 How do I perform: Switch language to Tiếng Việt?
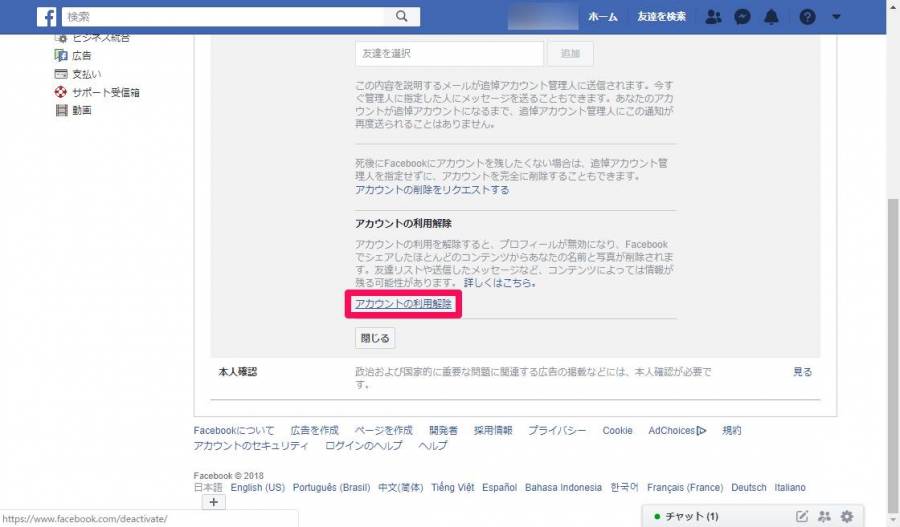click(x=452, y=487)
